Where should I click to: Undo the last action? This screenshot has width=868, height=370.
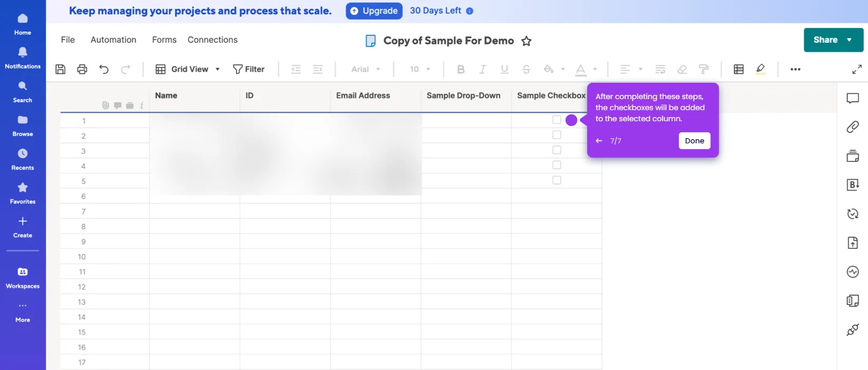104,69
